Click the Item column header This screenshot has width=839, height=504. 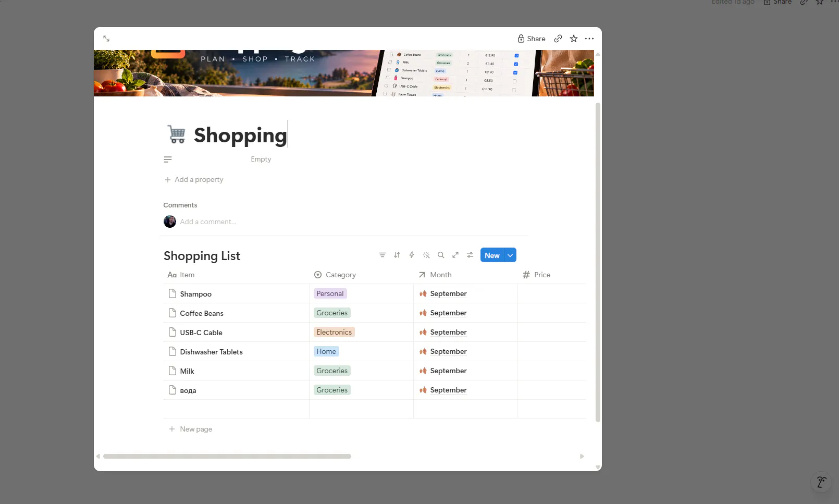click(236, 275)
